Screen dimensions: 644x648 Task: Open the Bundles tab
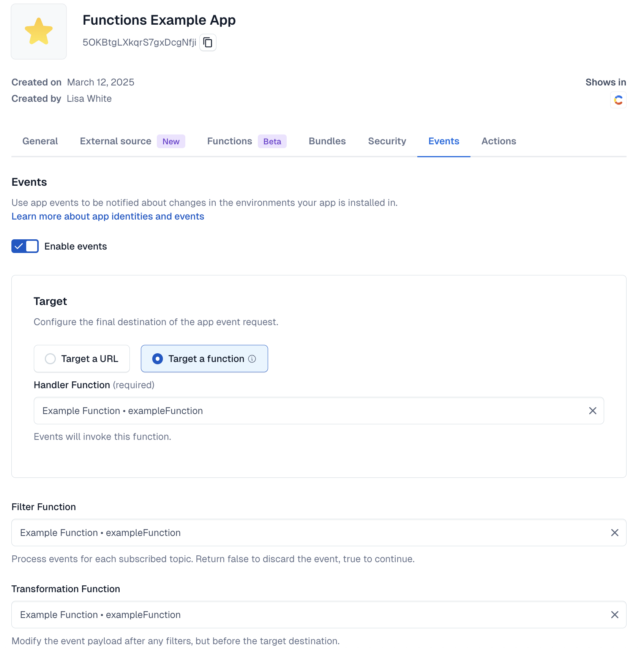point(327,141)
